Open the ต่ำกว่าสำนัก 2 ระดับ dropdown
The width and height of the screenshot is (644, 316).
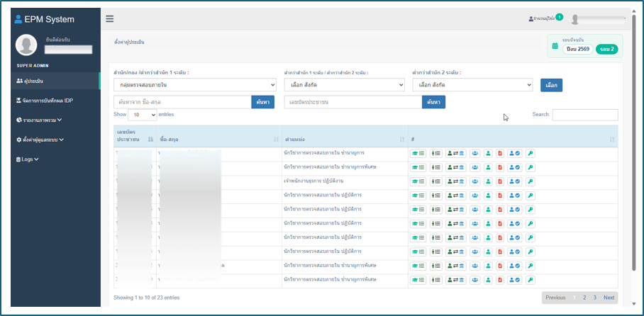pyautogui.click(x=473, y=85)
